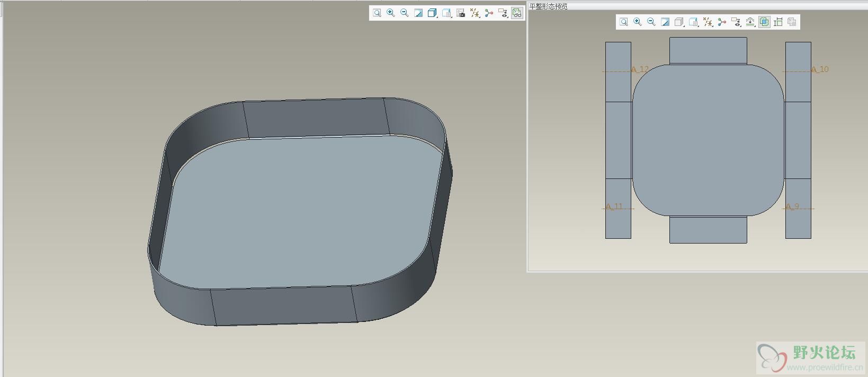This screenshot has height=377, width=868.
Task: Select the top flange in flat preview
Action: (x=708, y=51)
